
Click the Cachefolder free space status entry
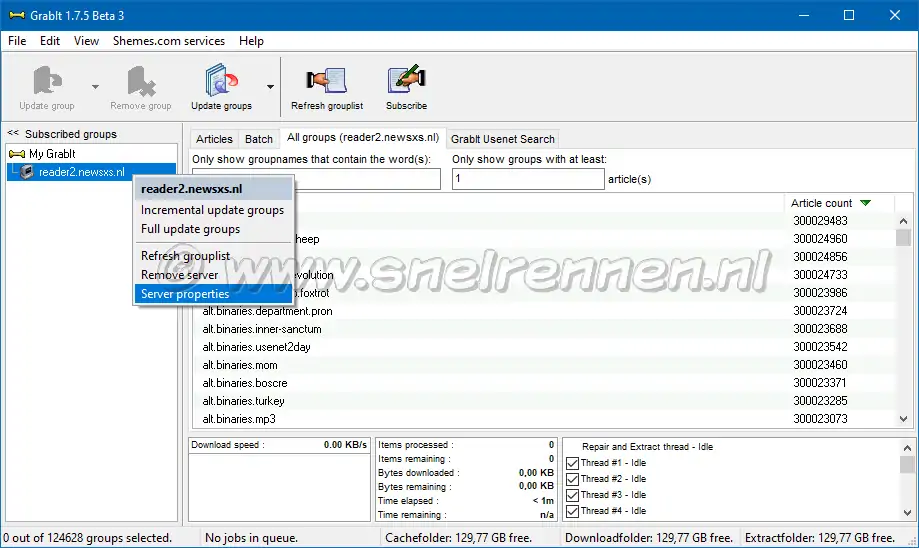pos(458,537)
